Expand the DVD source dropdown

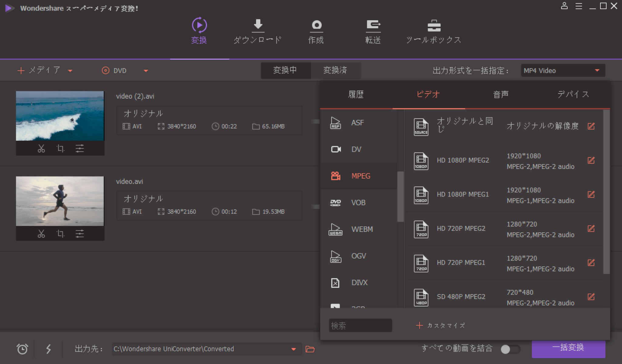146,70
